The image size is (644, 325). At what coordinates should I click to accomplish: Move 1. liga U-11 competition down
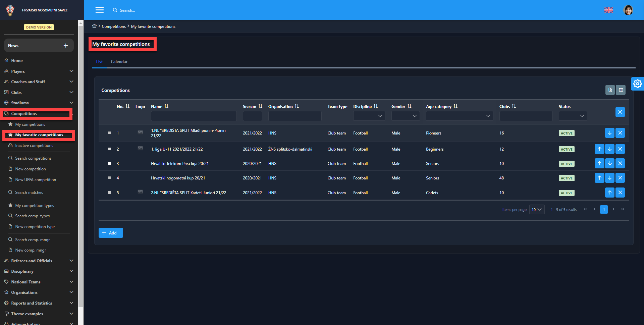coord(609,149)
